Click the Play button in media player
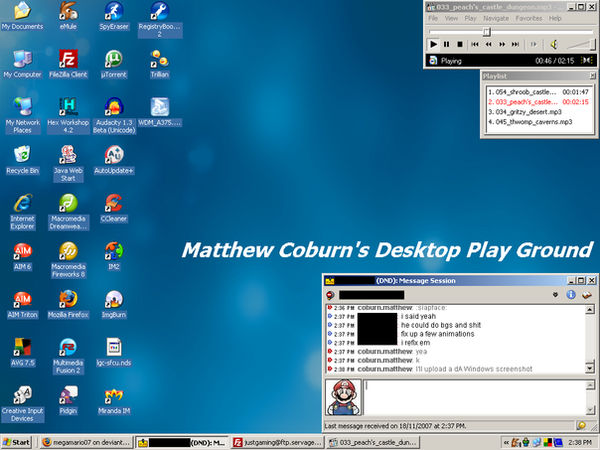 [x=433, y=44]
